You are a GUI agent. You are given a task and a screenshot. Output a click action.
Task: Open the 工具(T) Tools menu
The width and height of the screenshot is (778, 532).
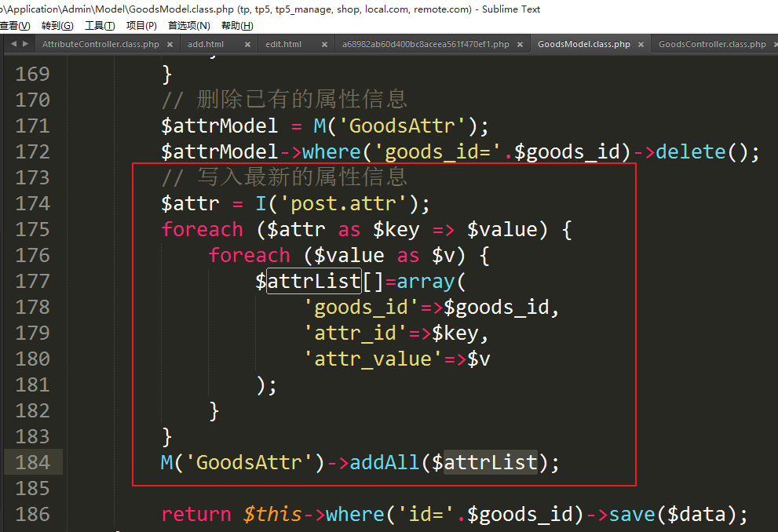(100, 26)
